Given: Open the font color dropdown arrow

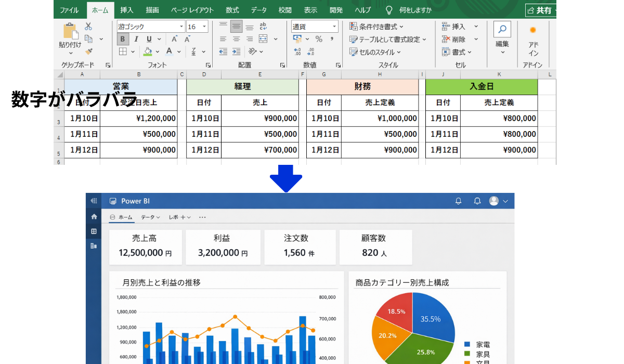Looking at the screenshot, I should [179, 51].
